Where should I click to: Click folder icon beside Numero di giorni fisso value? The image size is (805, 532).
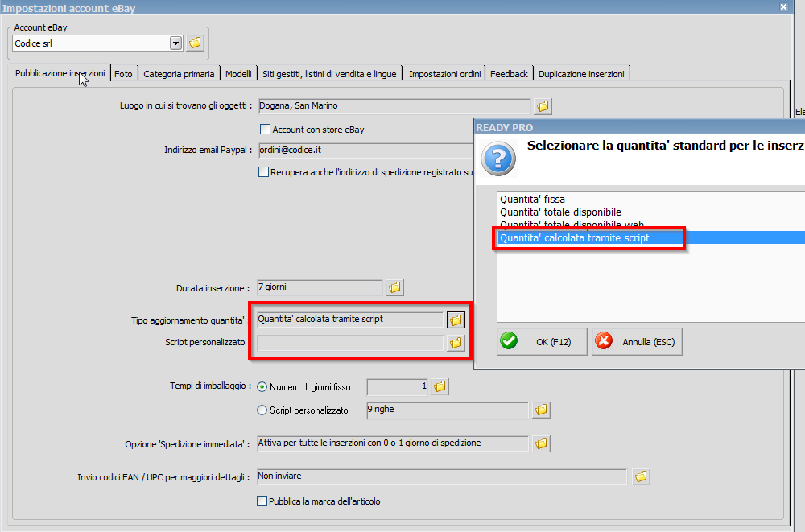pyautogui.click(x=440, y=386)
